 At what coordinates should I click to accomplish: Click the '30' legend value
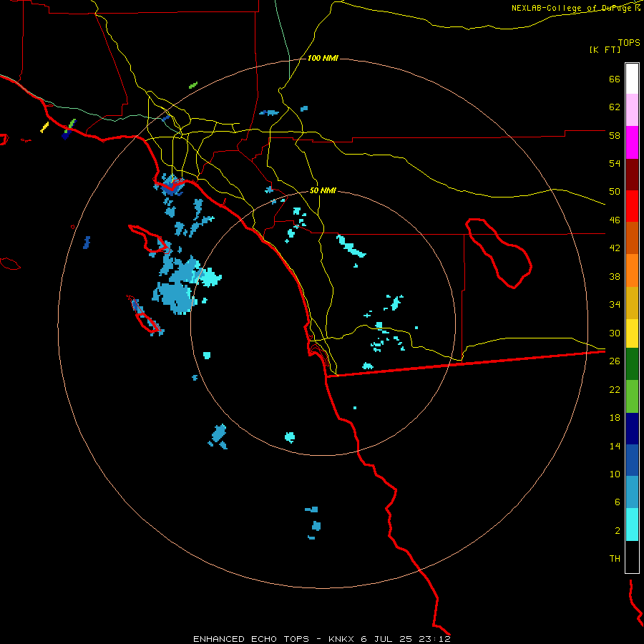click(615, 333)
